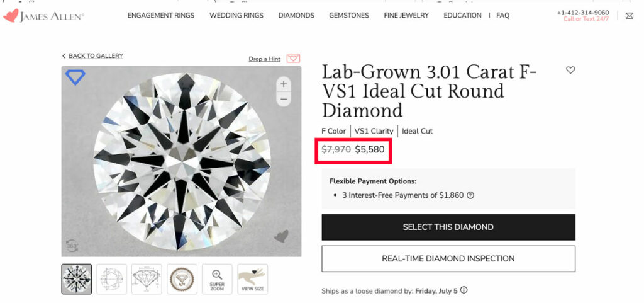Open the Diamonds menu
The width and height of the screenshot is (644, 303).
[296, 16]
